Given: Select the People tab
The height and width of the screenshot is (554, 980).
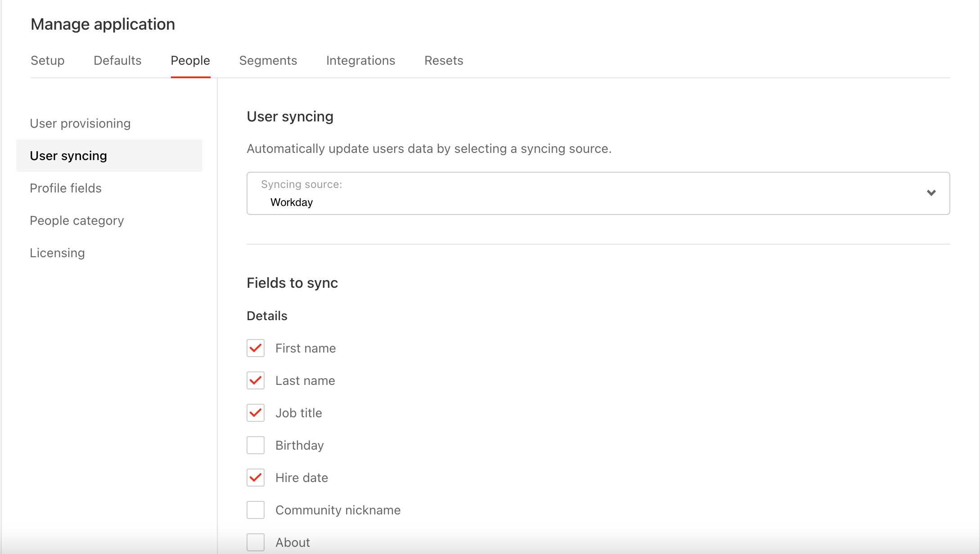Looking at the screenshot, I should (x=190, y=61).
